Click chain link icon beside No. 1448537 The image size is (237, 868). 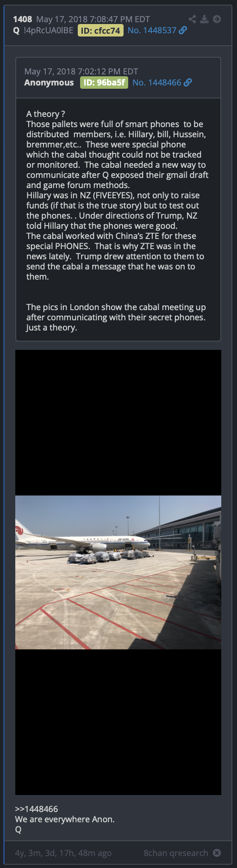click(x=183, y=30)
